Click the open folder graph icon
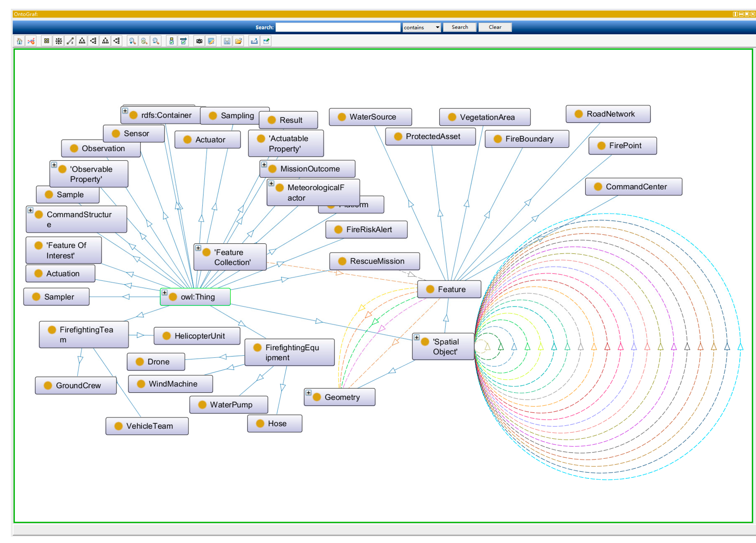Screen dimensions: 756x543 [238, 41]
